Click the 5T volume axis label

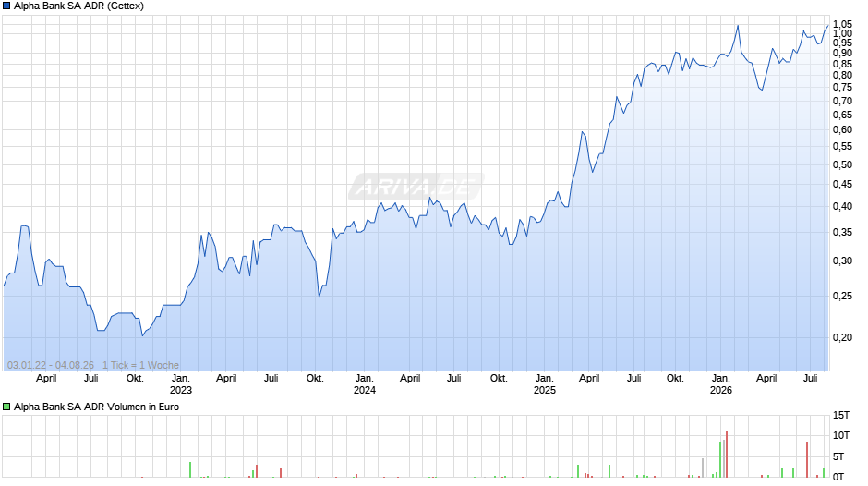(838, 456)
